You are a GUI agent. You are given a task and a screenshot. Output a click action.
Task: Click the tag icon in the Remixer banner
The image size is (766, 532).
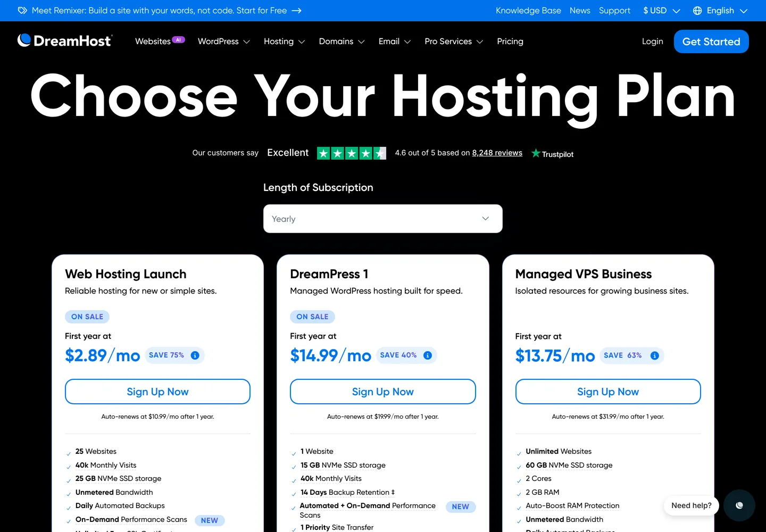(22, 11)
